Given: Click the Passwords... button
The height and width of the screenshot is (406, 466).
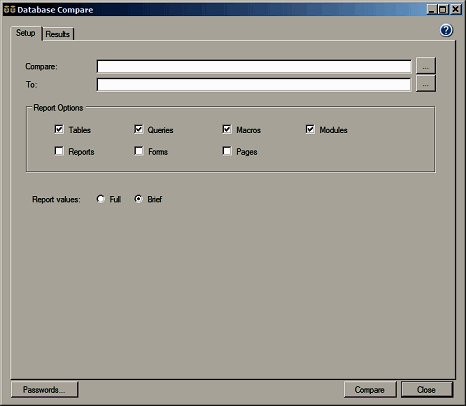Looking at the screenshot, I should pyautogui.click(x=44, y=389).
